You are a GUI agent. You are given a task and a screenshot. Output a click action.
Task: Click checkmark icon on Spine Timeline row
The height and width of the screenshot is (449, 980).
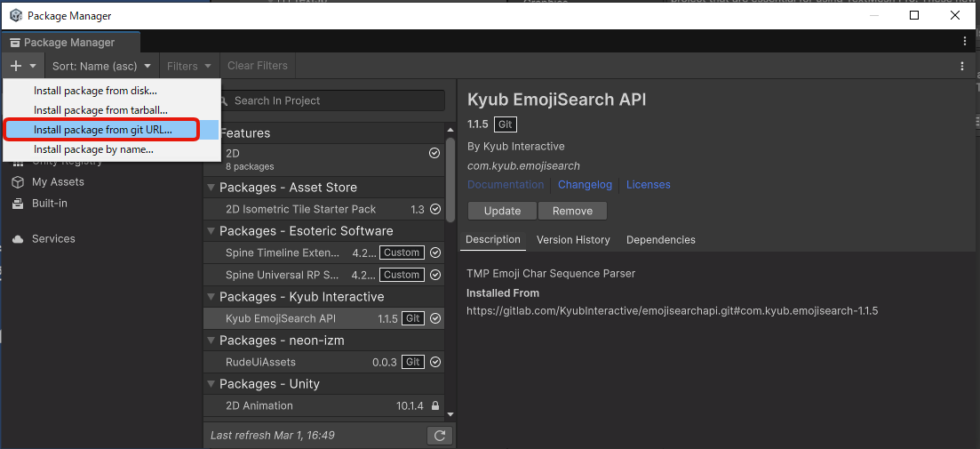pyautogui.click(x=435, y=253)
